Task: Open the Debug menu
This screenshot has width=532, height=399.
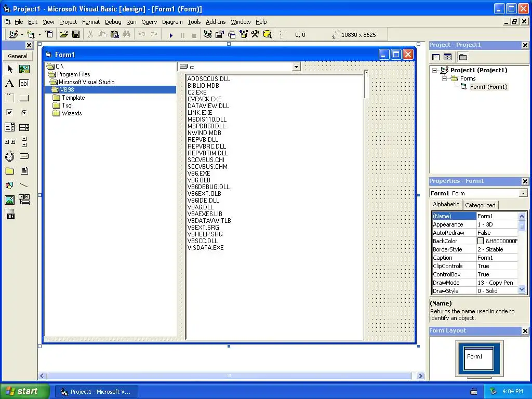Action: [113, 22]
